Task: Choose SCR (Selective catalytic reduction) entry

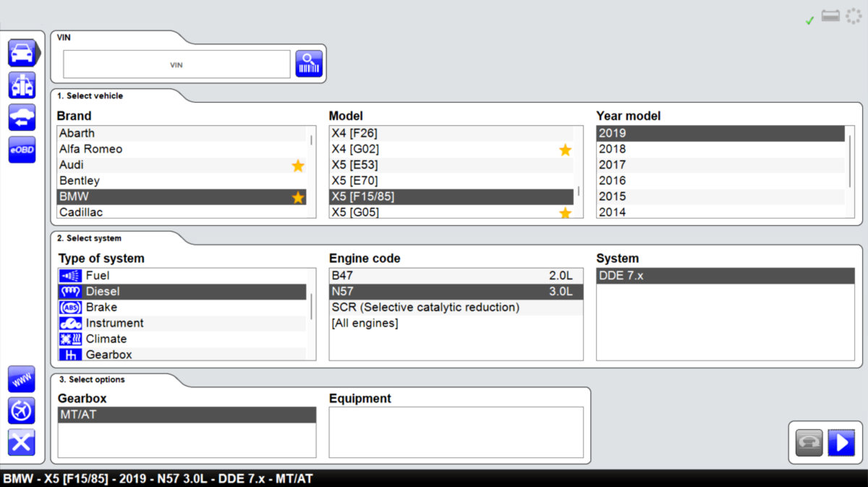Action: [x=425, y=308]
